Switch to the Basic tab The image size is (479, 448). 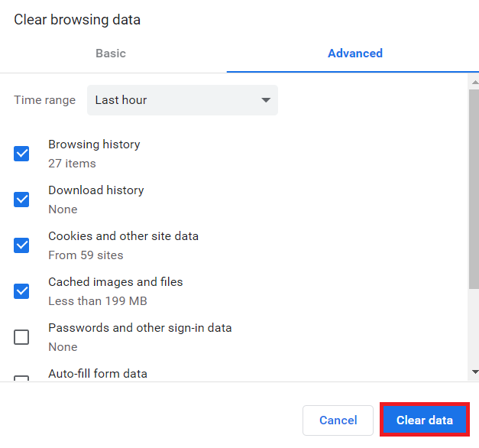[x=111, y=54]
